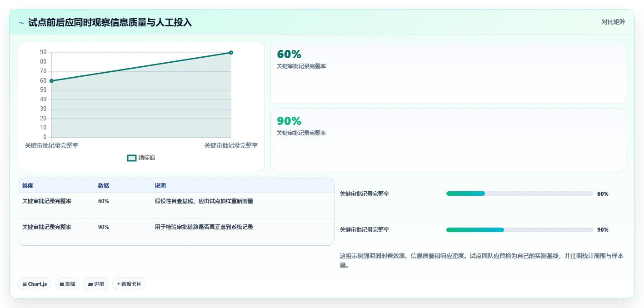Click the lightning icon beside the header title

tap(21, 23)
